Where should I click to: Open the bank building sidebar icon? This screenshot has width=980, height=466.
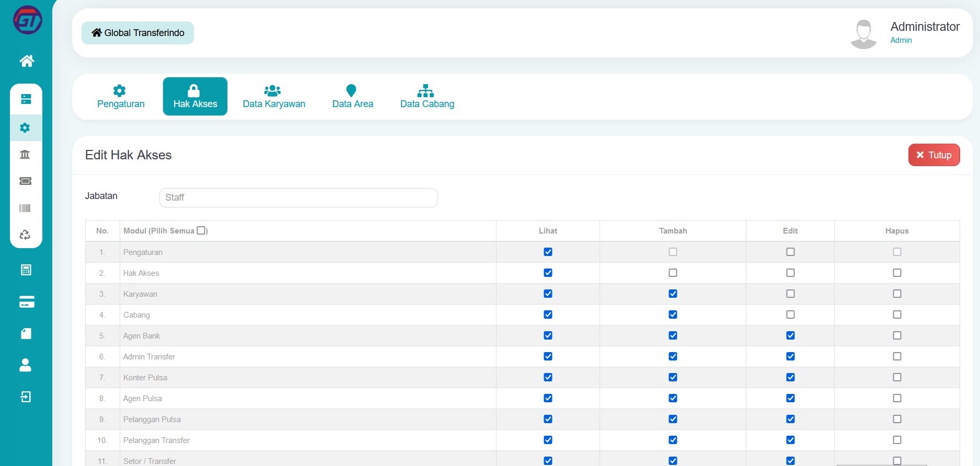[x=25, y=154]
